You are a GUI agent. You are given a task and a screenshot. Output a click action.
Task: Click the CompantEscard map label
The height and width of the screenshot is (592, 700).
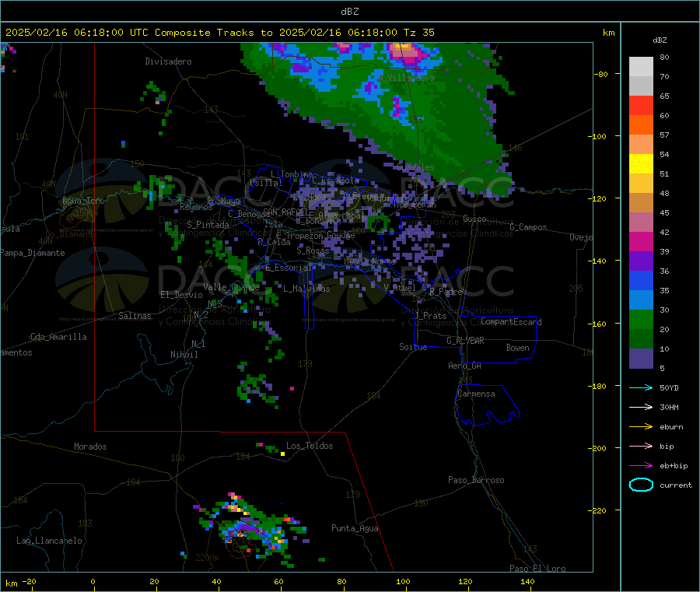[511, 321]
